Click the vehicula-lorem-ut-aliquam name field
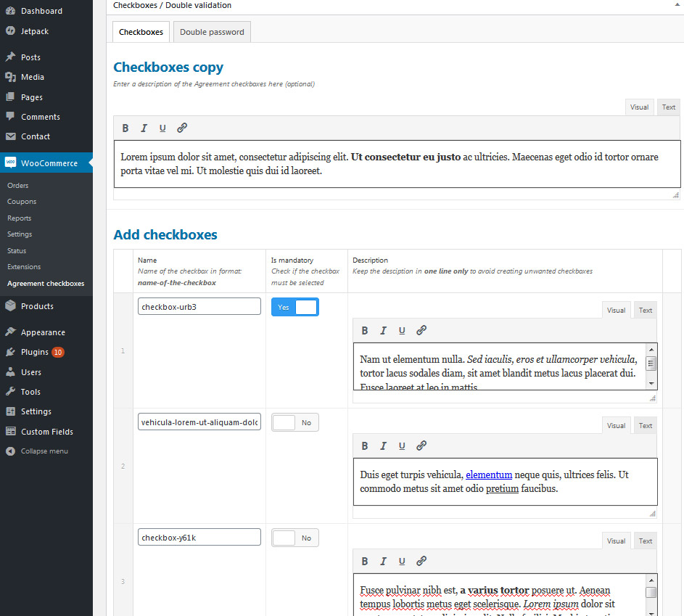Viewport: 684px width, 616px height. click(199, 422)
